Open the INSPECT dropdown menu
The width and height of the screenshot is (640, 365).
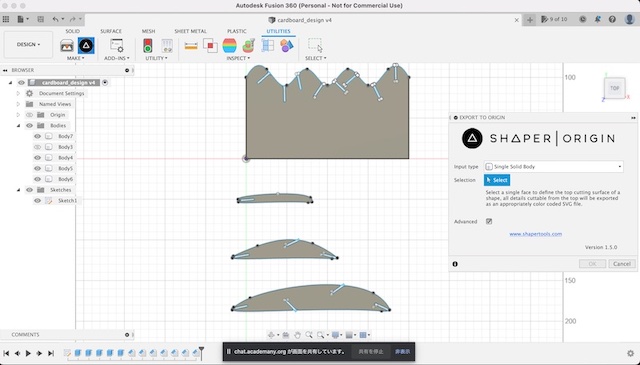238,58
